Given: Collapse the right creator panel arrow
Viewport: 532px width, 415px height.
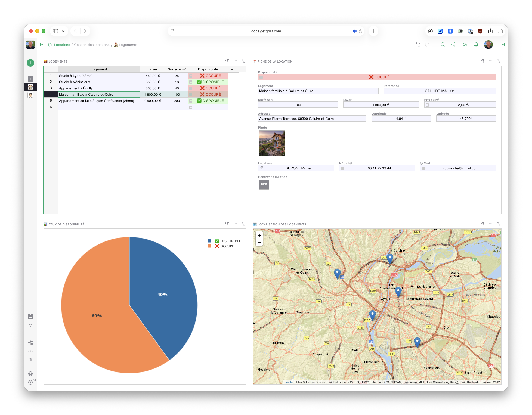Looking at the screenshot, I should tap(503, 45).
